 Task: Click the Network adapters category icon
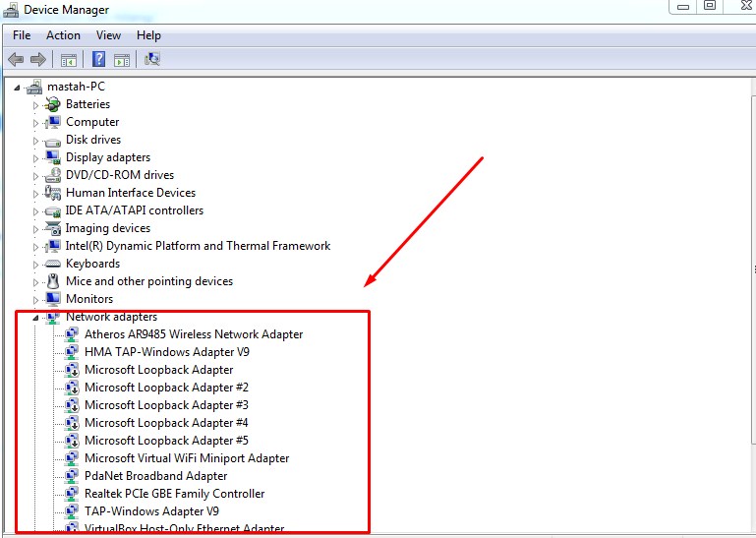[52, 317]
